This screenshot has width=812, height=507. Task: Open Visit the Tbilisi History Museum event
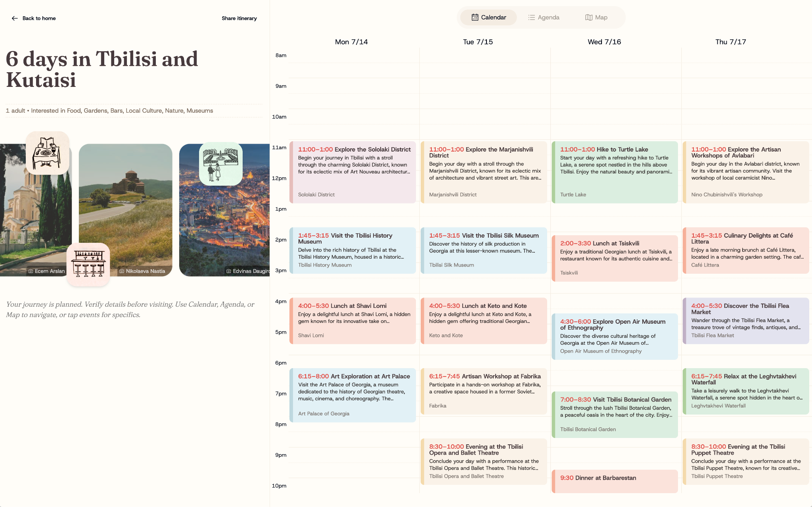tap(352, 250)
